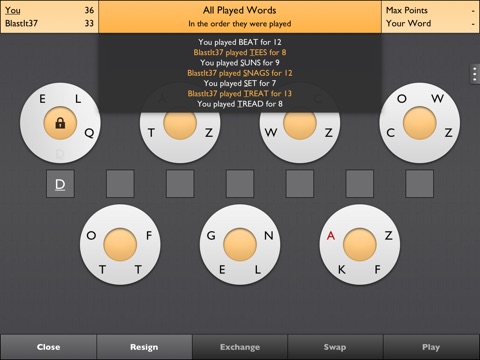The image size is (480, 360).
Task: Tap the center of the T-Z dial
Action: point(180,124)
